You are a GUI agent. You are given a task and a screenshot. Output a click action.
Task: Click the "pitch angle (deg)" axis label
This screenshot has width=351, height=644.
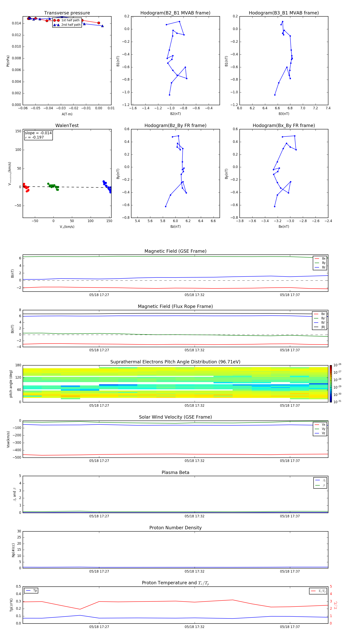(x=11, y=384)
